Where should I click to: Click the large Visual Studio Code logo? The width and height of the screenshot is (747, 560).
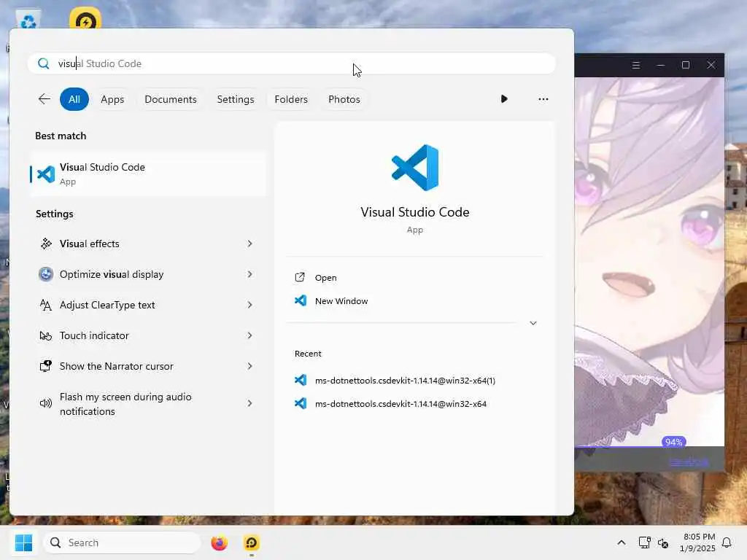[415, 168]
